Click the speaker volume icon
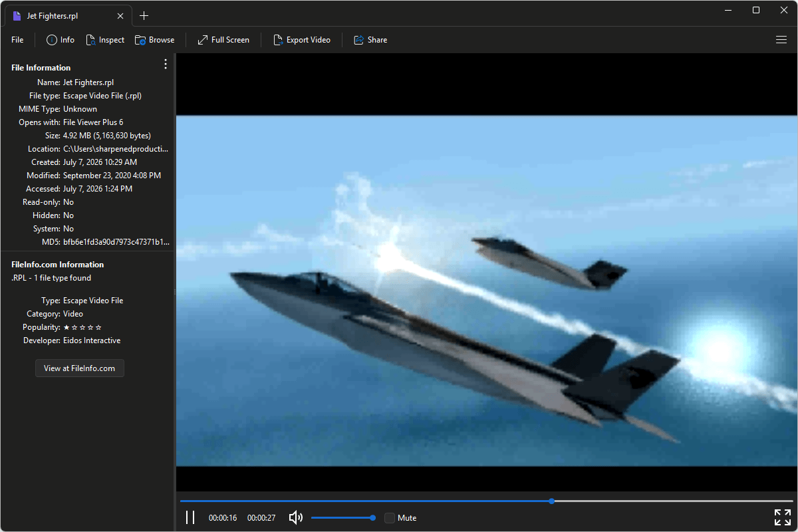This screenshot has height=532, width=798. [x=296, y=517]
